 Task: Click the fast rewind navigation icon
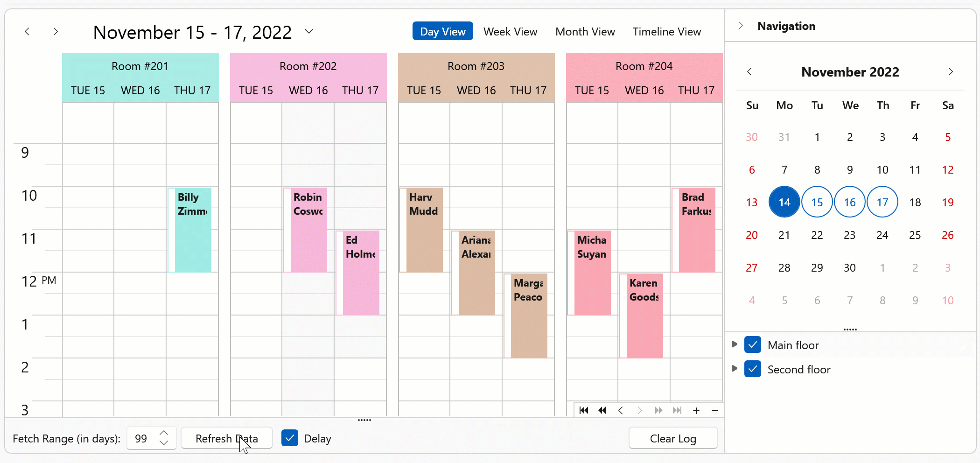(602, 410)
